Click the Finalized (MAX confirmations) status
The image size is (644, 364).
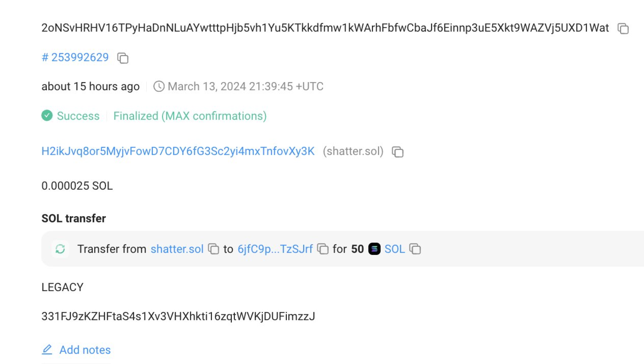[x=190, y=116]
